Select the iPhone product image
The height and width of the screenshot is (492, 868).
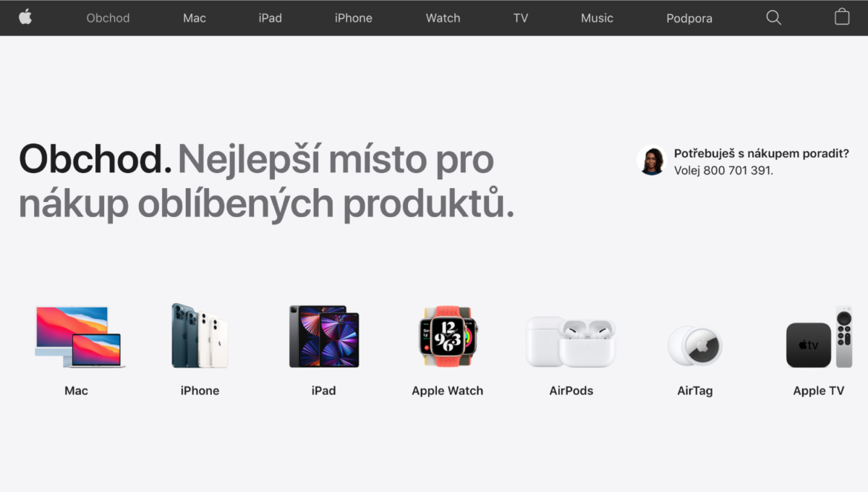pyautogui.click(x=200, y=336)
